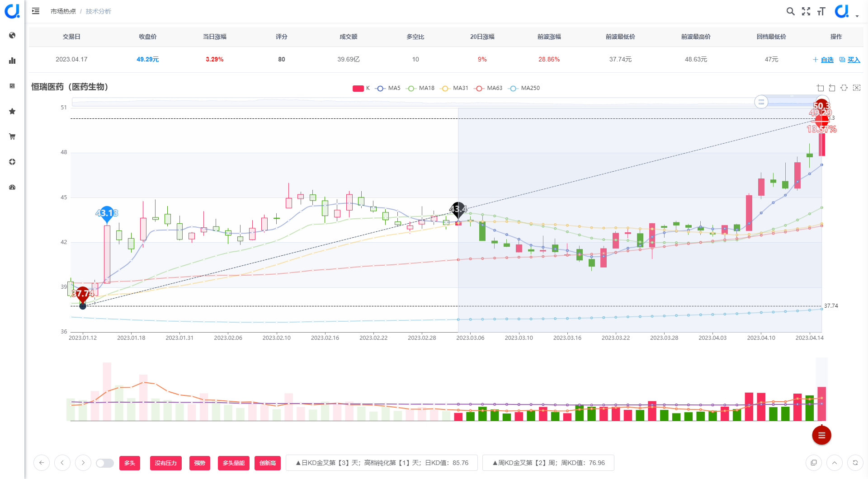Click the 28.86% previous wave gain cell
Viewport: 868px width, 479px height.
pos(549,59)
